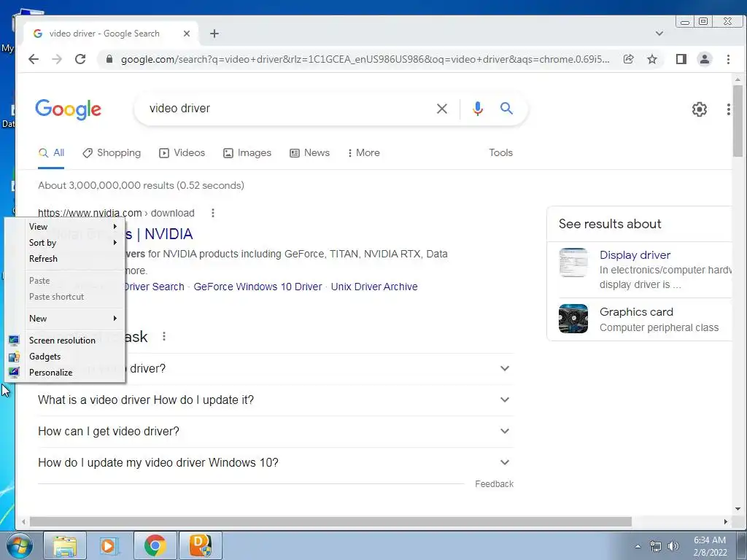This screenshot has height=560, width=747.
Task: Close the video driver Google Search tab
Action: pyautogui.click(x=187, y=34)
